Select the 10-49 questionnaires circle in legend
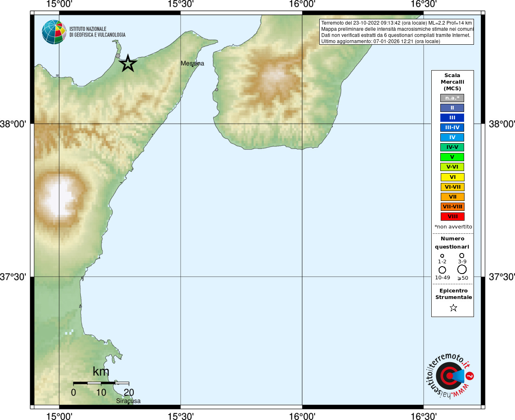The width and height of the screenshot is (515, 420). (x=442, y=270)
